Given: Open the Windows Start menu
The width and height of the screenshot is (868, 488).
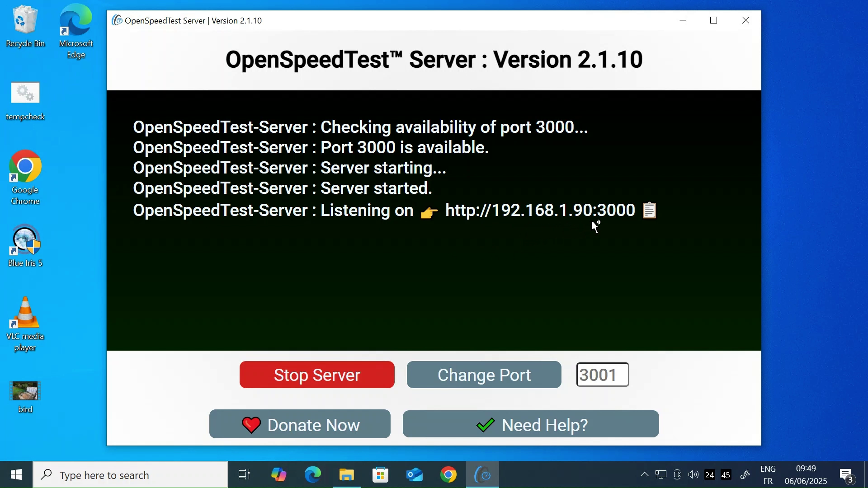Looking at the screenshot, I should 16,475.
